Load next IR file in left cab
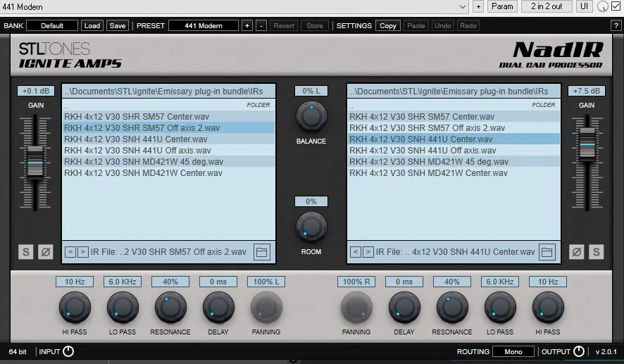This screenshot has height=364, width=624. pyautogui.click(x=83, y=252)
